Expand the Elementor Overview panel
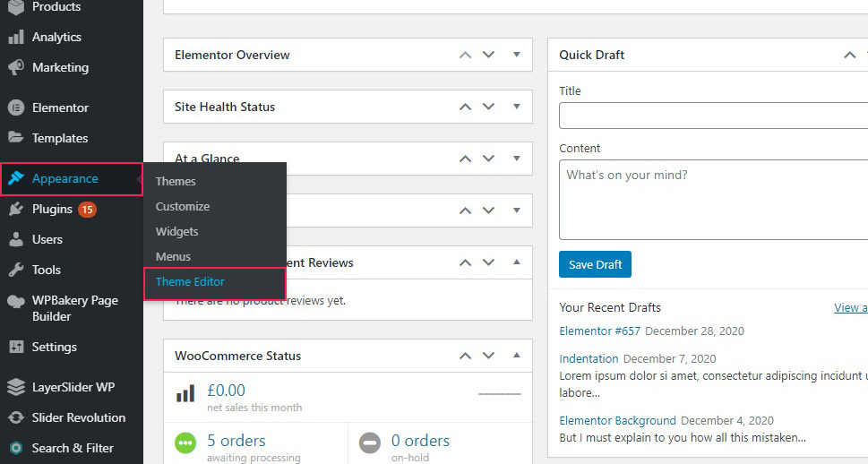 517,55
